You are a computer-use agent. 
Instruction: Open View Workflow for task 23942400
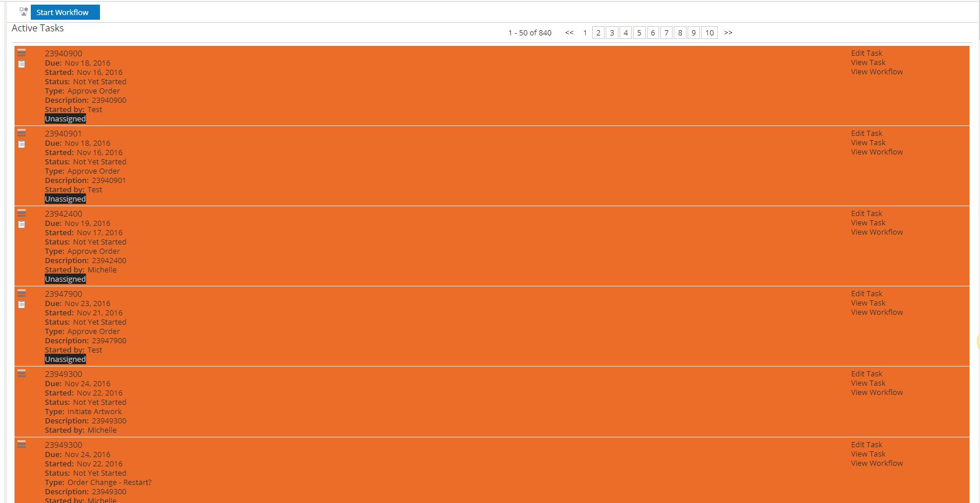877,232
